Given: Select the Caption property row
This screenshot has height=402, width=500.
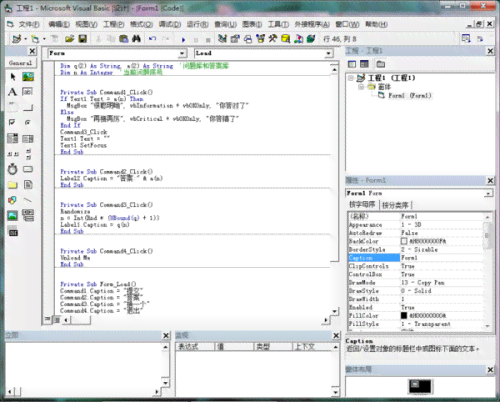Looking at the screenshot, I should [x=416, y=258].
